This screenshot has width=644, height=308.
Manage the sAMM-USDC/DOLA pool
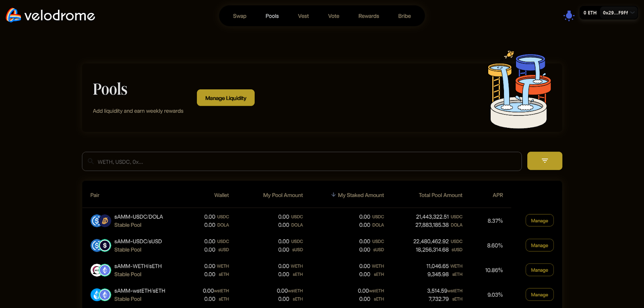[x=539, y=221]
